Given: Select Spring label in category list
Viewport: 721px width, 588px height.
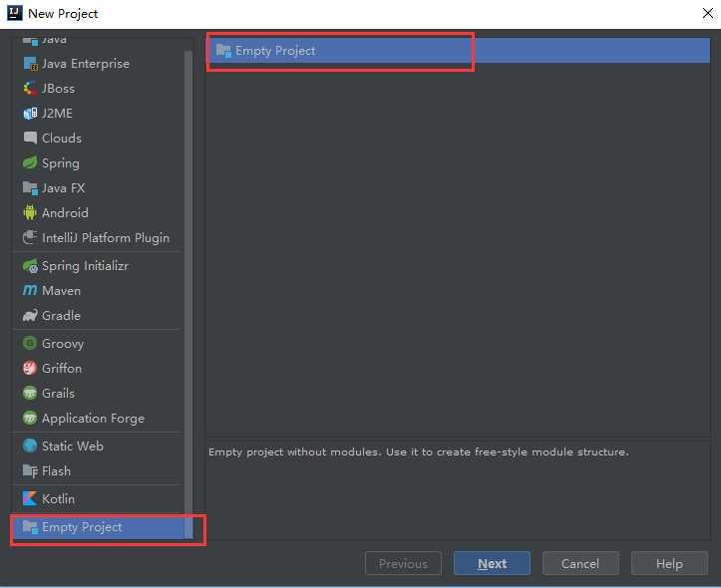Looking at the screenshot, I should (x=61, y=163).
